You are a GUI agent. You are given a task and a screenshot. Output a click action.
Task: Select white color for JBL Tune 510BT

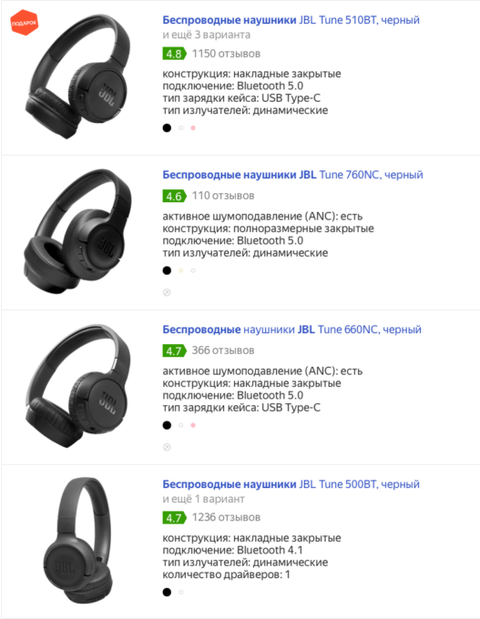pyautogui.click(x=181, y=128)
